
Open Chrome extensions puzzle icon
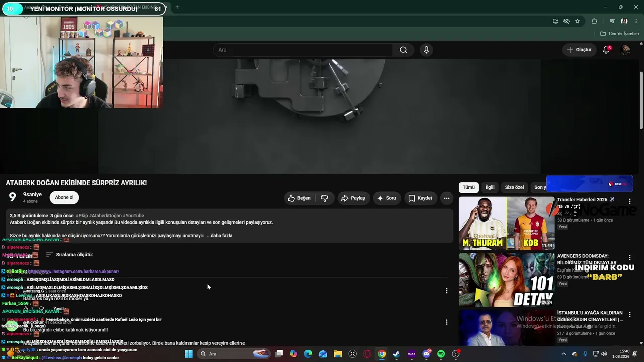click(594, 21)
